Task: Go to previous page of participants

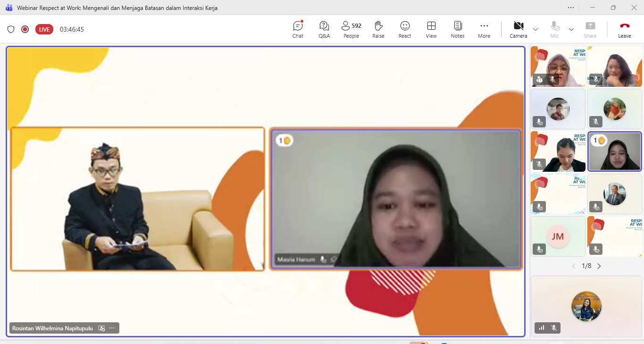Action: point(574,266)
